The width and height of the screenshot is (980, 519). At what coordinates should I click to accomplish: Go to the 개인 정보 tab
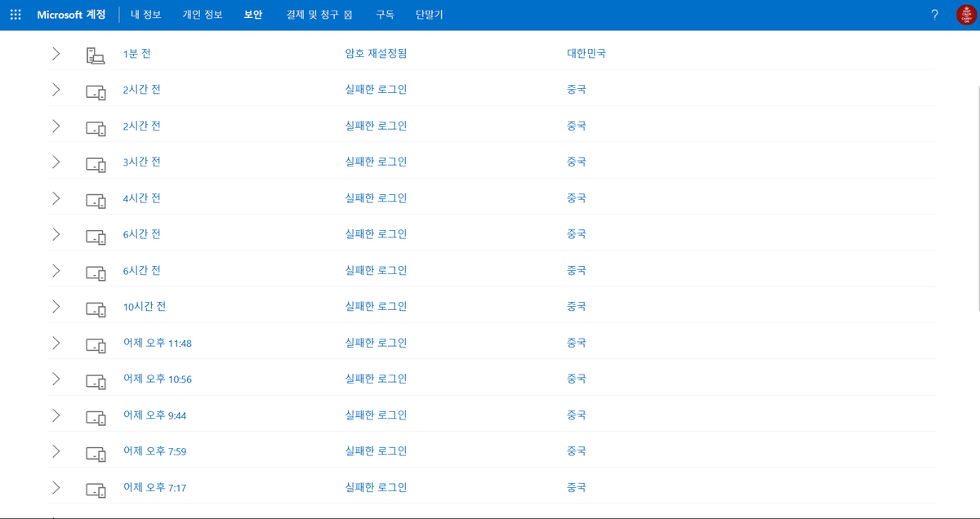click(203, 15)
